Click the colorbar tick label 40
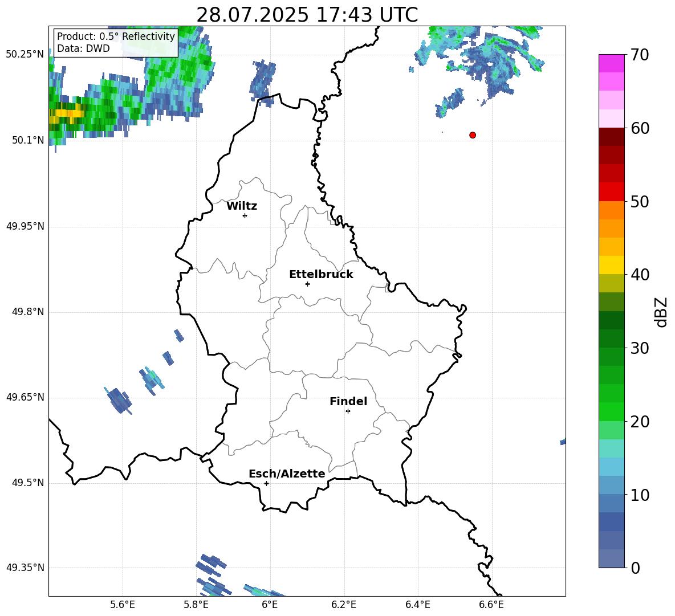The width and height of the screenshot is (675, 616). [x=640, y=275]
